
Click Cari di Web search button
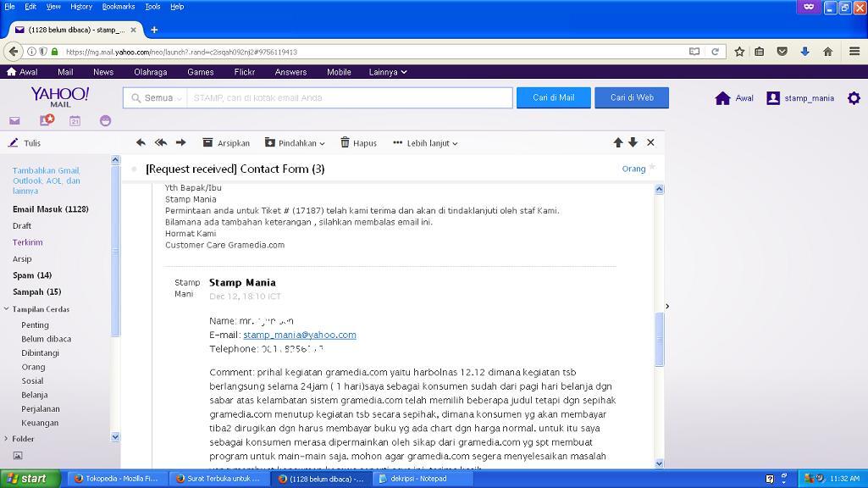point(632,97)
